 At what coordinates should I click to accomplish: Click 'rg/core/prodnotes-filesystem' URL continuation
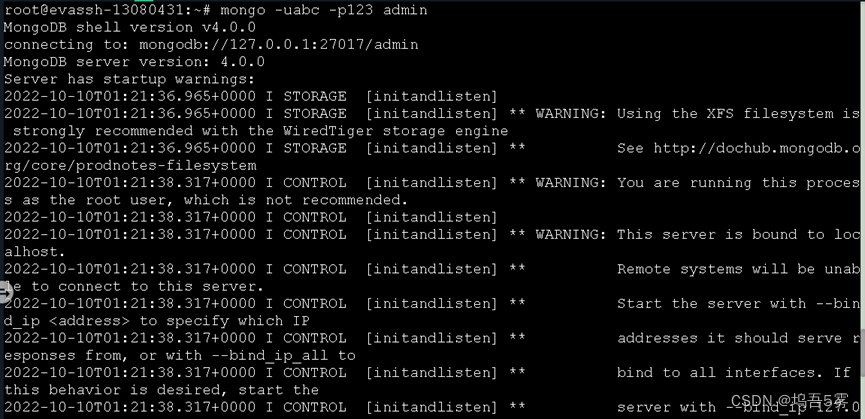click(130, 165)
